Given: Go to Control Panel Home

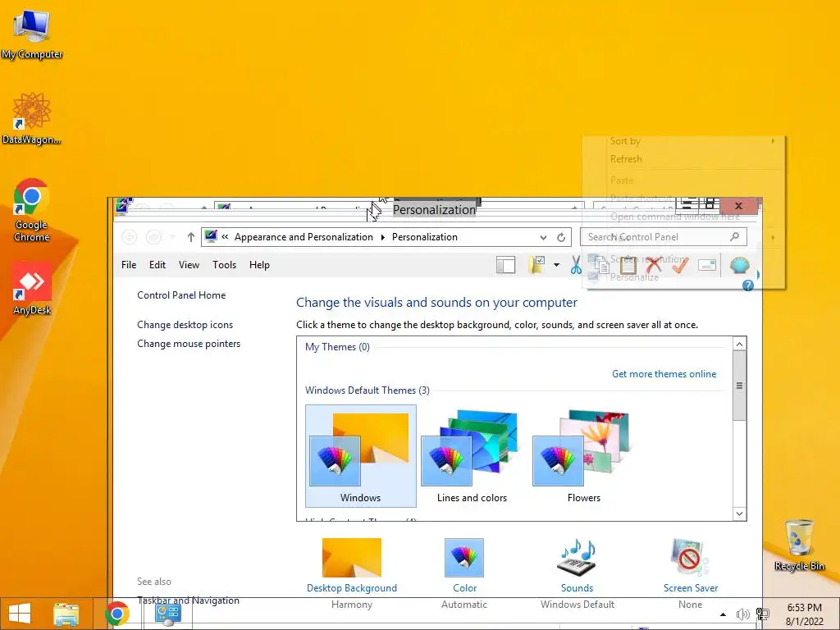Looking at the screenshot, I should tap(181, 295).
